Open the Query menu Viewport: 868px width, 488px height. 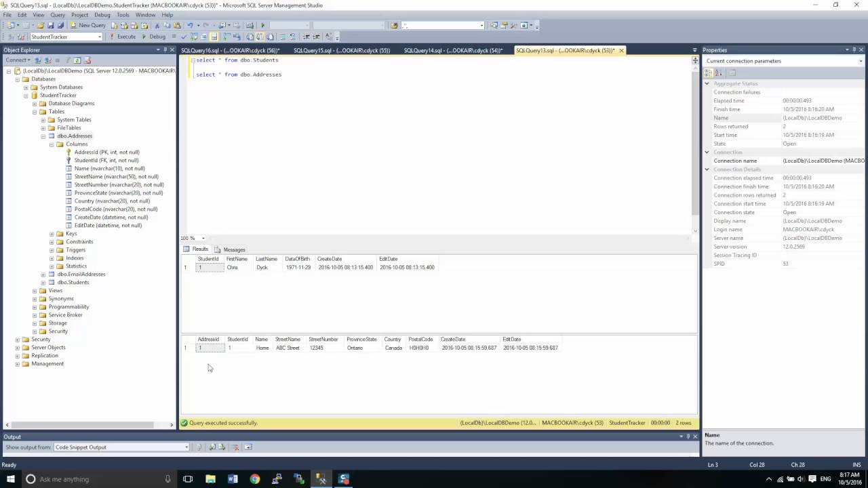point(58,14)
